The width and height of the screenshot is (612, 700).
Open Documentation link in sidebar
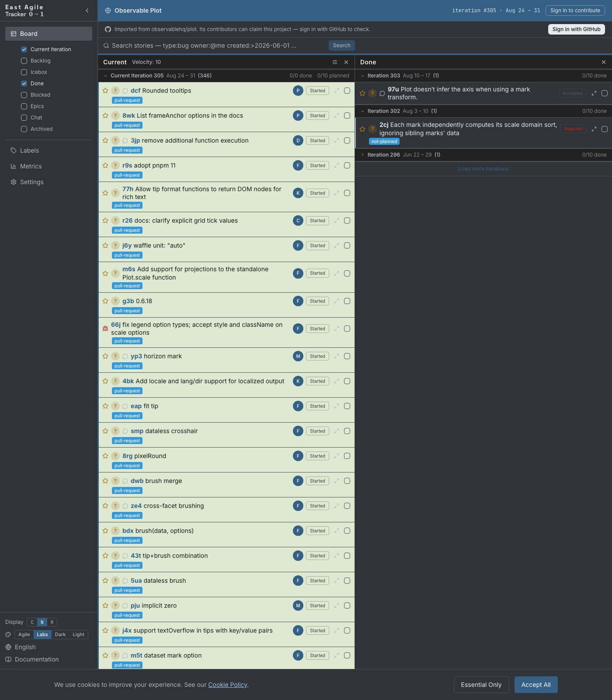(x=37, y=659)
